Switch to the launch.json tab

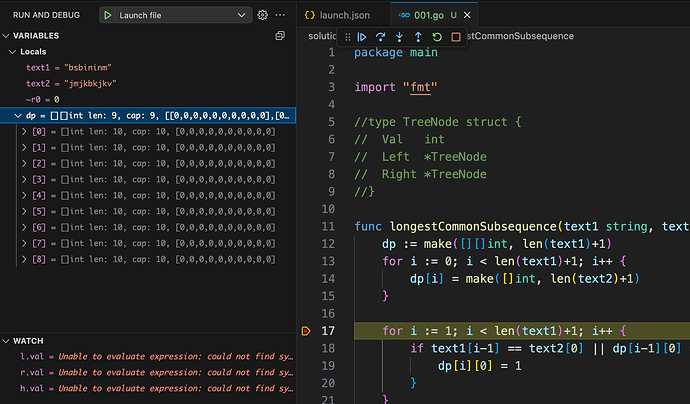343,15
